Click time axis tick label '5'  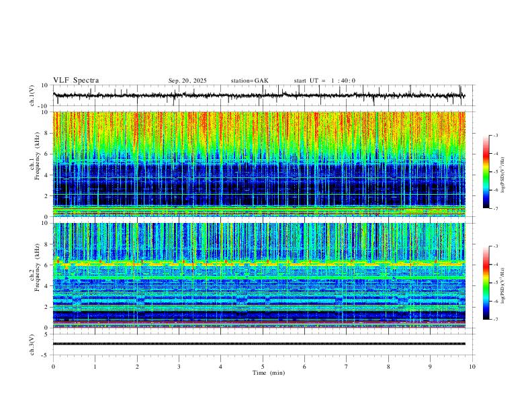263,367
